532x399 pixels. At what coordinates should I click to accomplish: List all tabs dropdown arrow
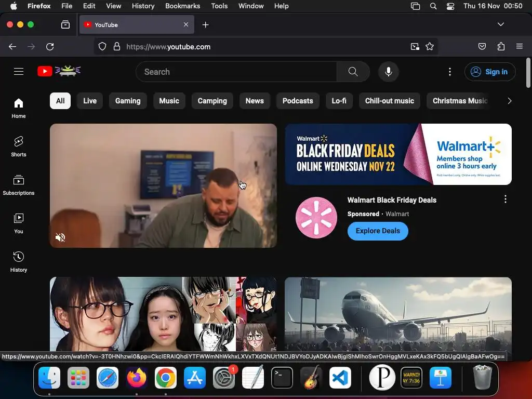coord(500,24)
